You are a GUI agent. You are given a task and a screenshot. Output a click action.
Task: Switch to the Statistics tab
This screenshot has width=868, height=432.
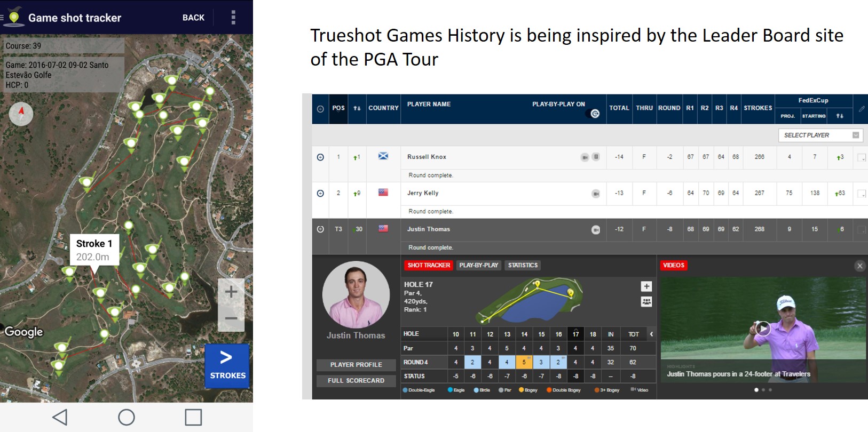coord(523,265)
